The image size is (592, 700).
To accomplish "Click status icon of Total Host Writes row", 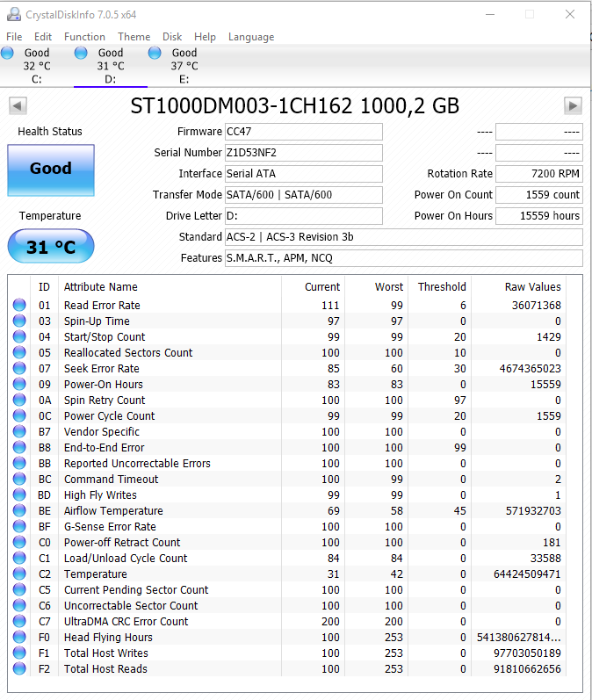I will click(x=19, y=653).
